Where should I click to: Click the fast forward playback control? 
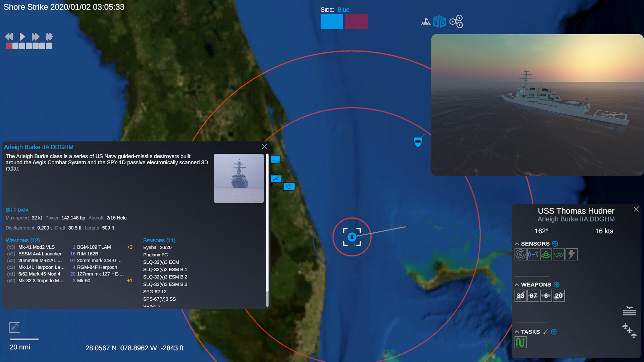35,37
